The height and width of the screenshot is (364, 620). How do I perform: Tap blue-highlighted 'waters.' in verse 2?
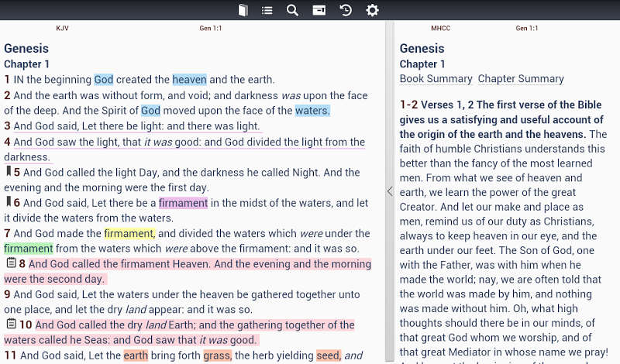[312, 110]
